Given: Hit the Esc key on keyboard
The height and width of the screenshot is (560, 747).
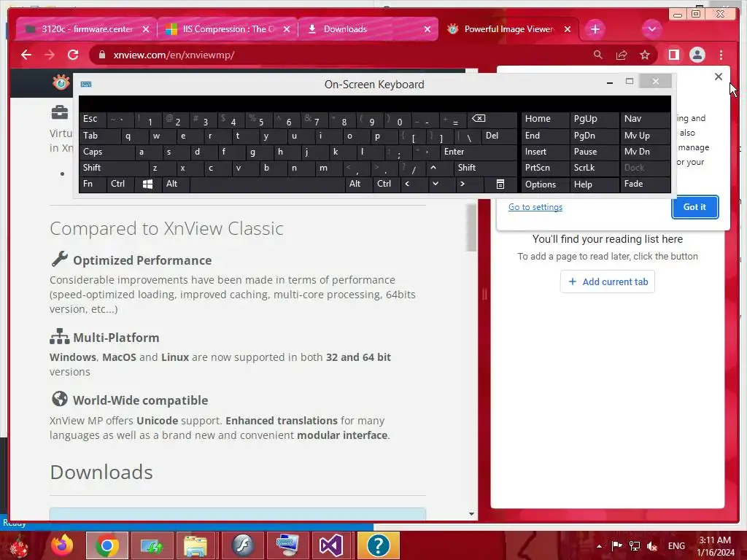Looking at the screenshot, I should pyautogui.click(x=93, y=119).
